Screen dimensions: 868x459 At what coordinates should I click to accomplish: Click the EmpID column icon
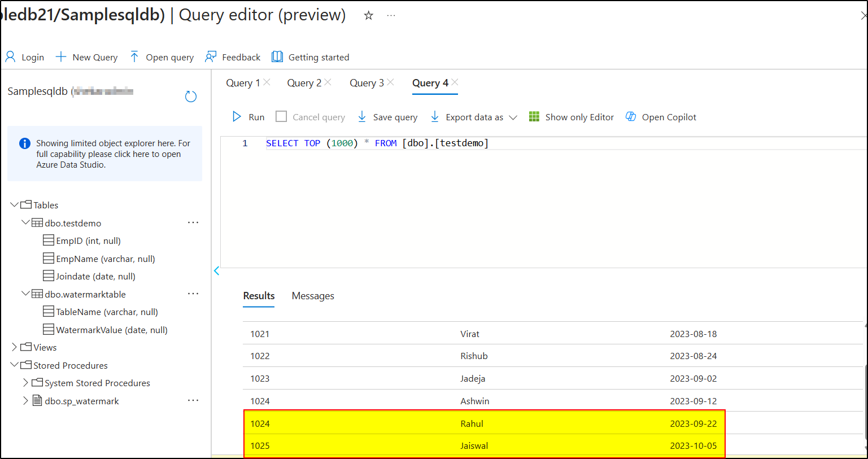[x=49, y=241]
